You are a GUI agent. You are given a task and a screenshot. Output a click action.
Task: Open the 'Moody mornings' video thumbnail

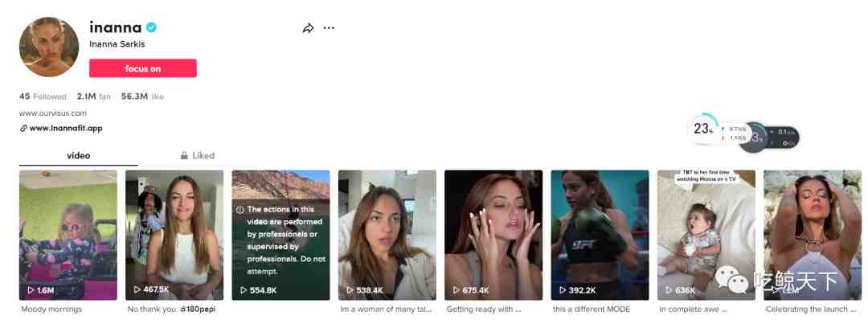point(68,235)
